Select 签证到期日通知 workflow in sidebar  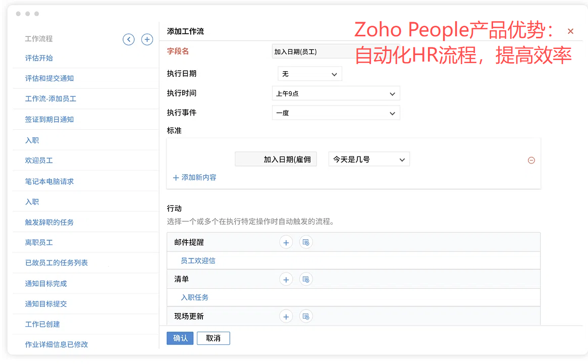(49, 120)
